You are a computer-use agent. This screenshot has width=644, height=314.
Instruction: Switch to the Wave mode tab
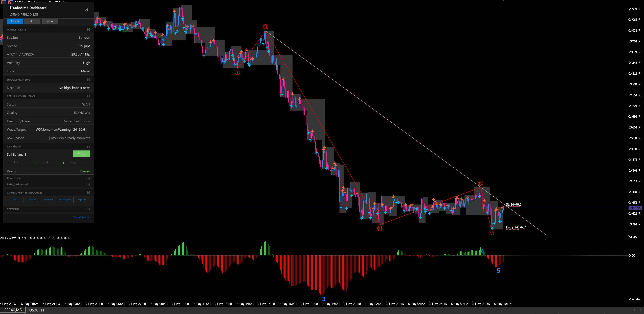point(50,21)
